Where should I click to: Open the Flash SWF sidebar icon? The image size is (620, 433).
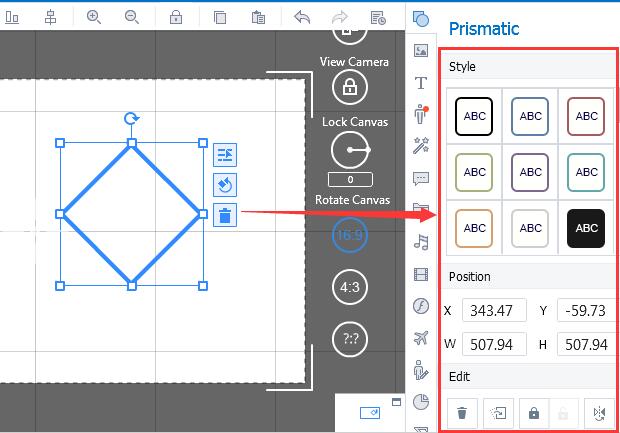pos(421,306)
